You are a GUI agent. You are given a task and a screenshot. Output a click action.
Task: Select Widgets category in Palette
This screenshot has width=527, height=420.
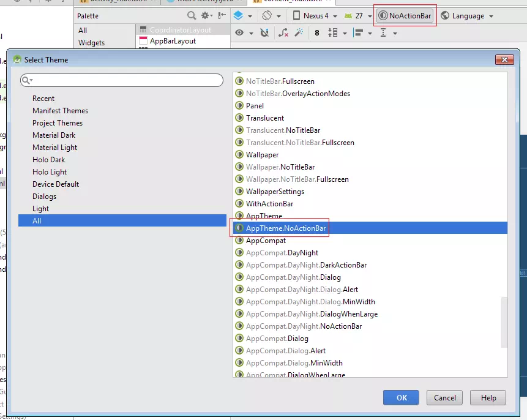91,43
